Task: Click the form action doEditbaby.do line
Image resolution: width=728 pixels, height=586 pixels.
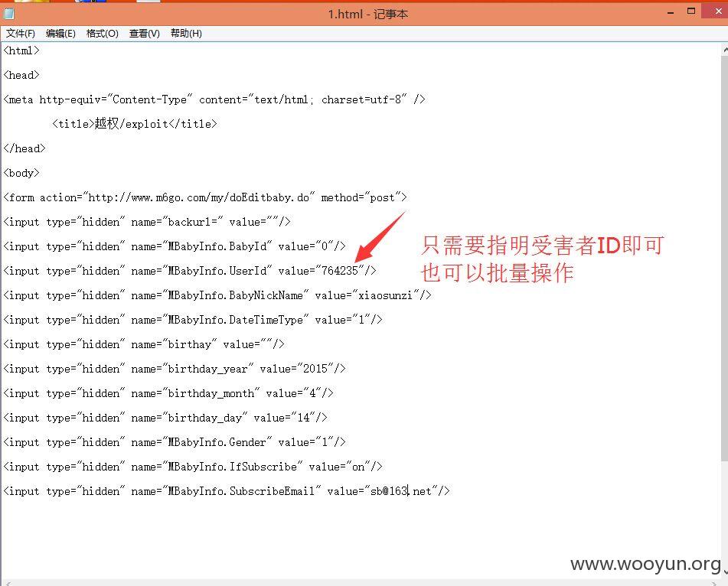Action: (x=204, y=197)
